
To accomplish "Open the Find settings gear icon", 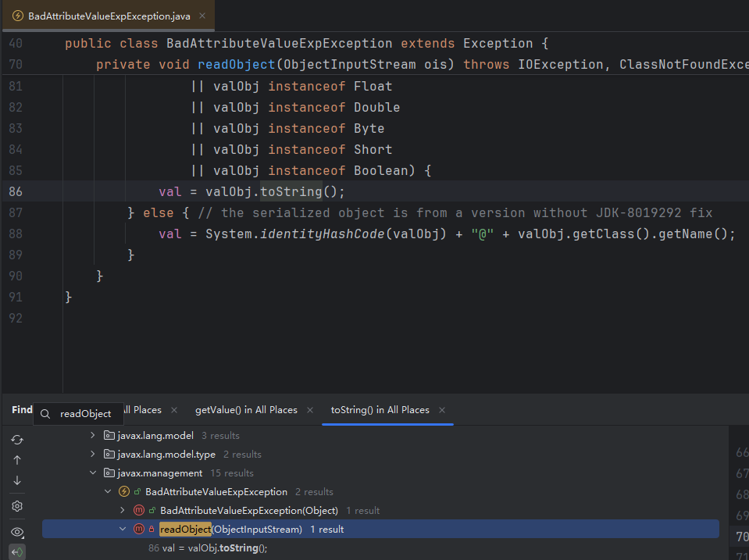I will [17, 506].
